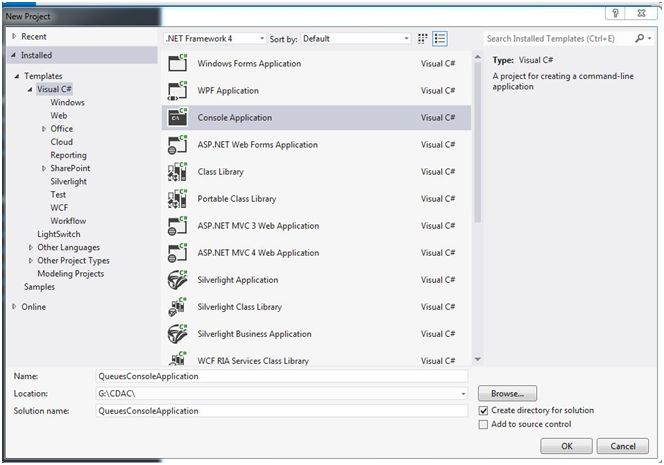Click the Solution name input field

(x=282, y=411)
